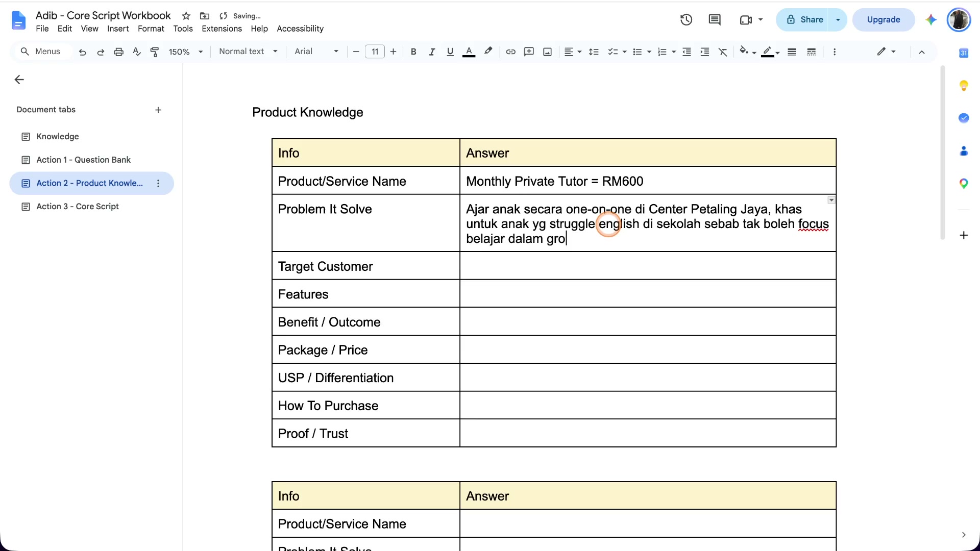
Task: Open the text color picker
Action: pos(469,52)
